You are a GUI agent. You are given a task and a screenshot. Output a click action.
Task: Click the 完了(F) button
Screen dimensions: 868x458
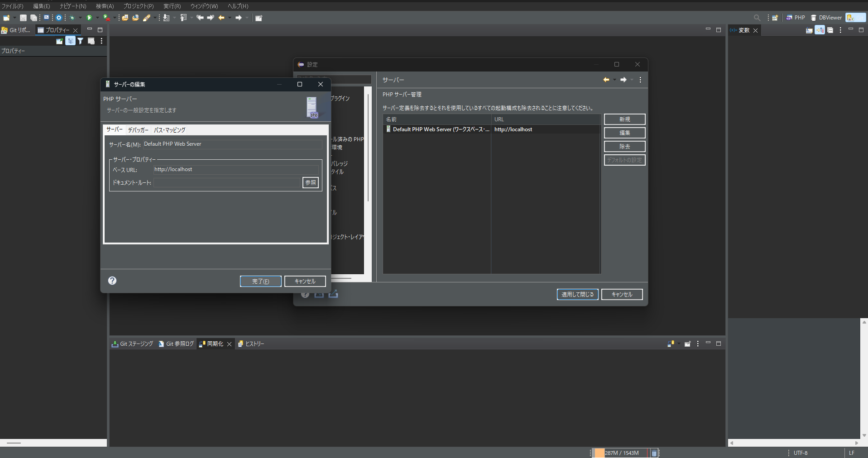(260, 281)
